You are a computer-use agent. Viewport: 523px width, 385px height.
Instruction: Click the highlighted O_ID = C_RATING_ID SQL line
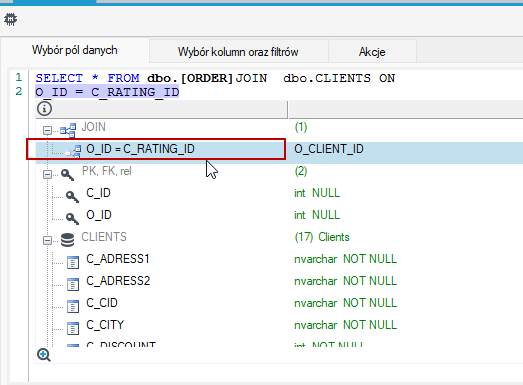[x=107, y=92]
